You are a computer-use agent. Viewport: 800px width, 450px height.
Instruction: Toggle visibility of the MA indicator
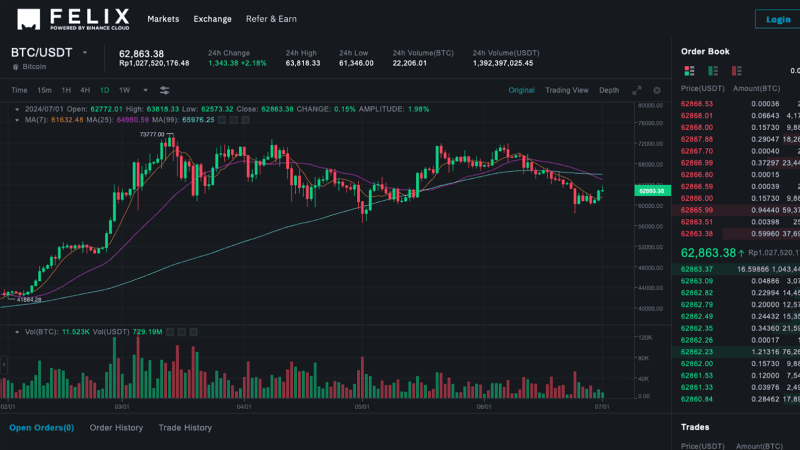[x=222, y=120]
